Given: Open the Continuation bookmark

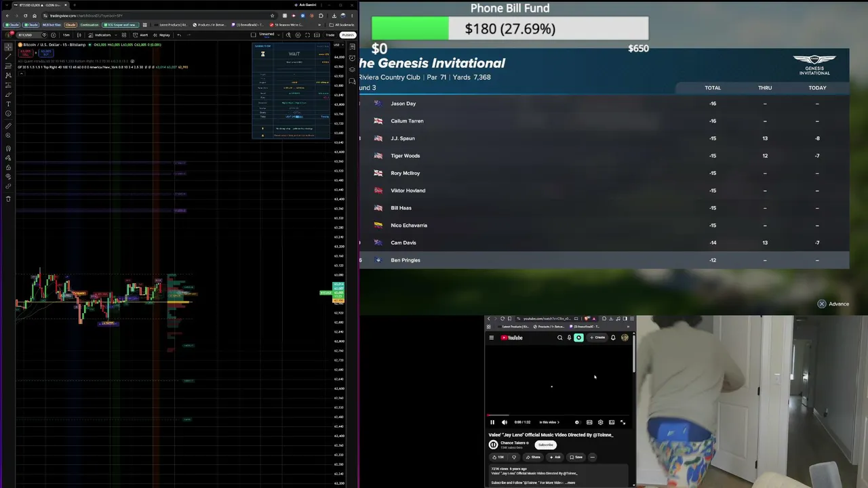Looking at the screenshot, I should coord(90,25).
